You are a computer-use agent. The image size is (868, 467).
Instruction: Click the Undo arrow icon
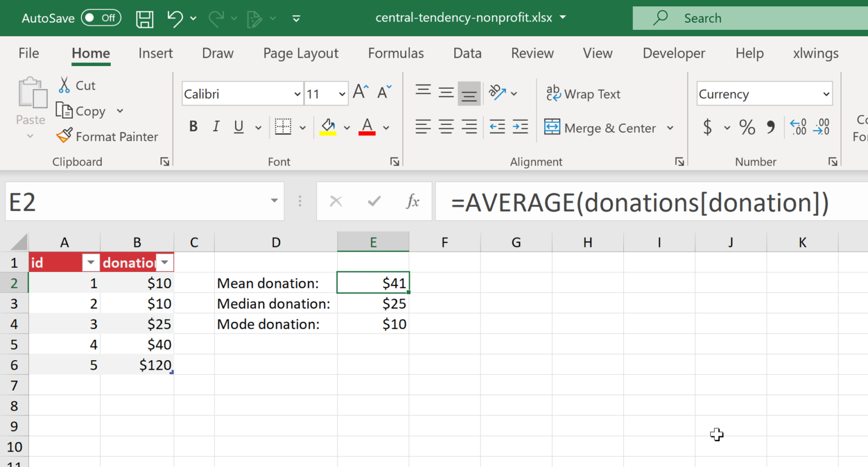(175, 19)
